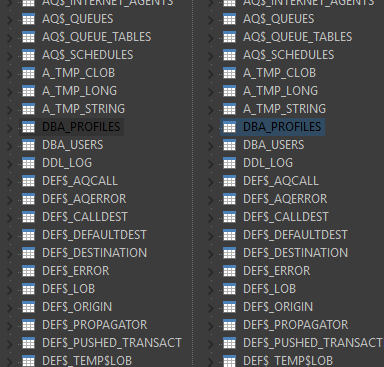
Task: Expand DBA_PROFILES node in the left panel
Action: point(10,128)
